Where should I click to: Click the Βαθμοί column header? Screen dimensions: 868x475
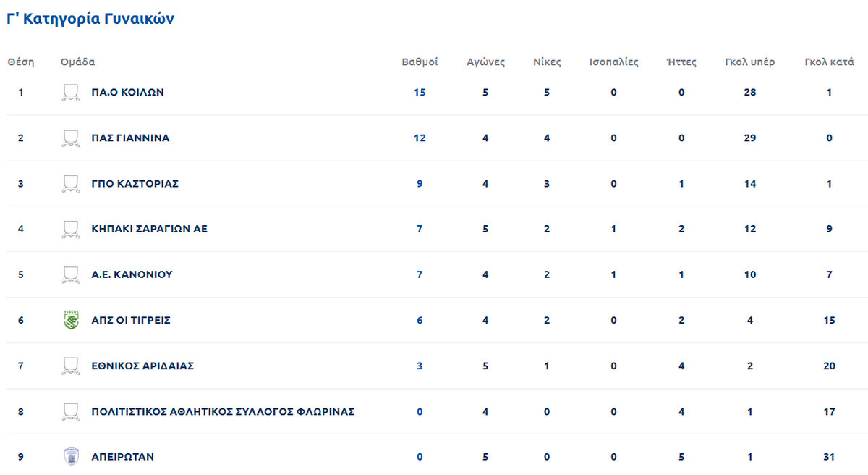coord(420,62)
